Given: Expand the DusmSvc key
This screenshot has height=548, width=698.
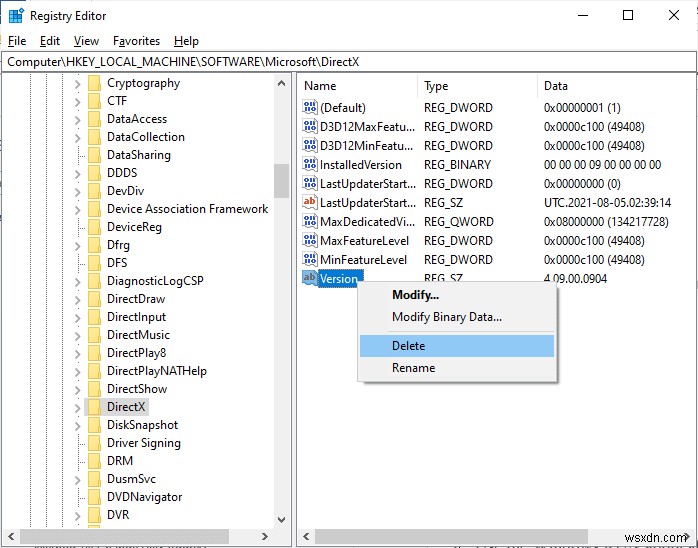Looking at the screenshot, I should coord(78,479).
